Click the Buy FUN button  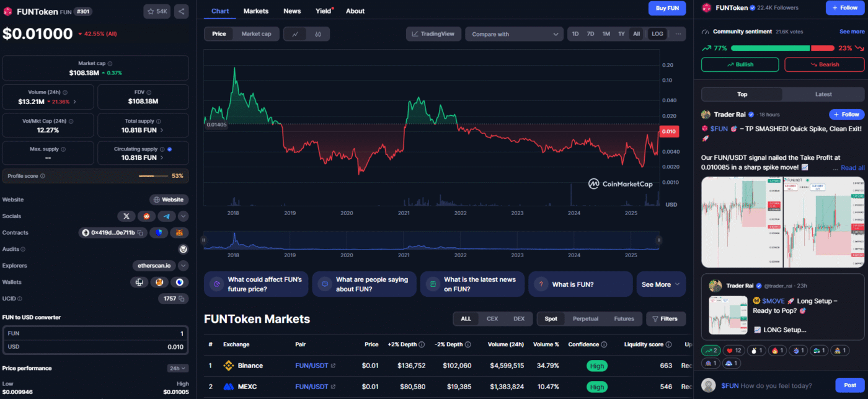coord(667,8)
